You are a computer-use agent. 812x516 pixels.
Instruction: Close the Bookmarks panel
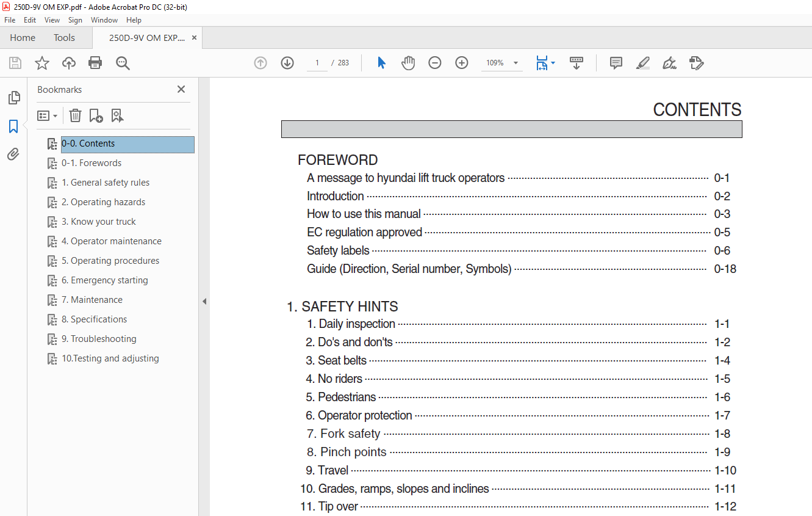[x=181, y=89]
